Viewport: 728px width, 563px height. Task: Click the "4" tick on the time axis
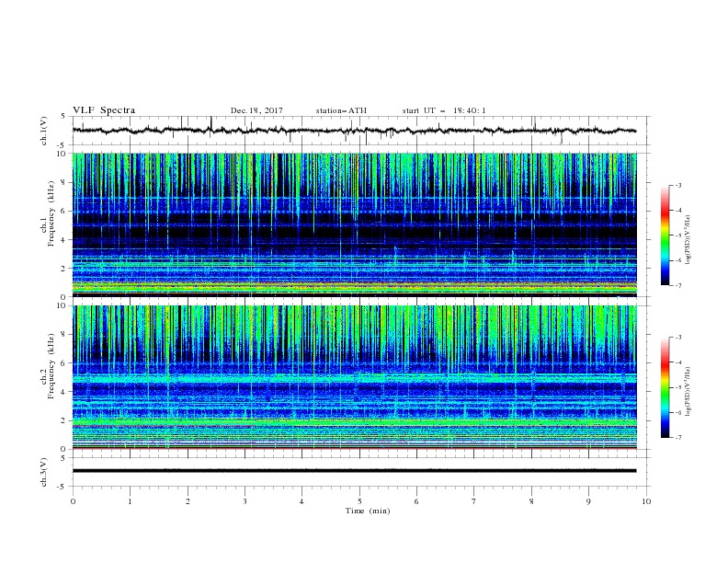pos(301,501)
